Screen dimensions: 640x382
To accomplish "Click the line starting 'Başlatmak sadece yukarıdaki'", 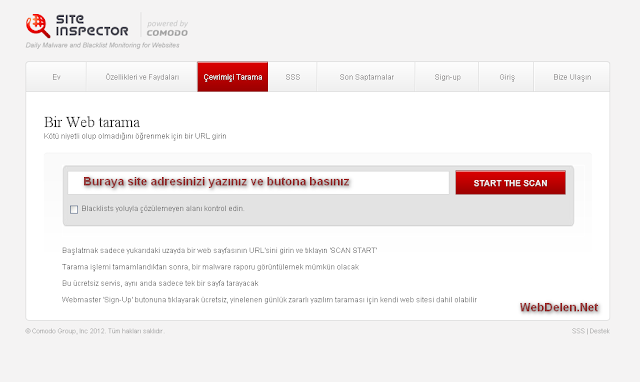I will click(x=219, y=250).
